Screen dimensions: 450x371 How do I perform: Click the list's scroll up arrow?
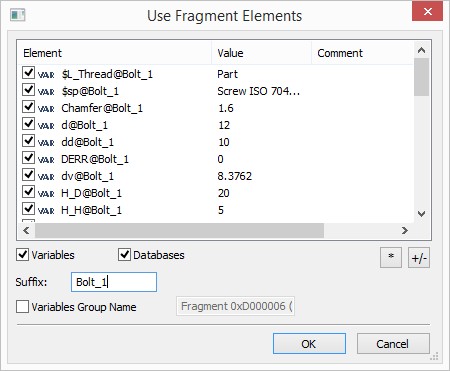point(421,50)
